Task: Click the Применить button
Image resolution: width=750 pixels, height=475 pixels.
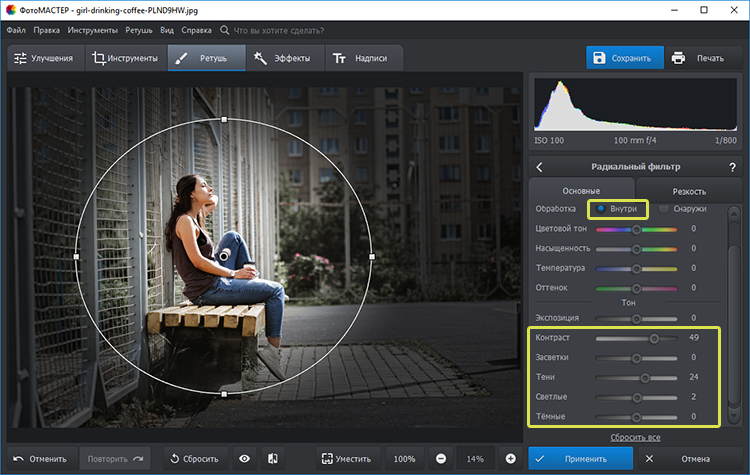Action: point(580,459)
